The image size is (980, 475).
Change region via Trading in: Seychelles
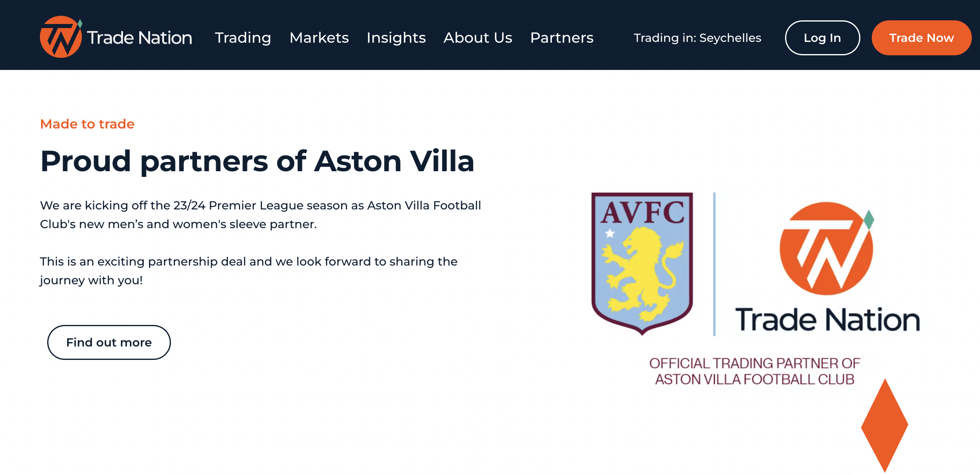[698, 38]
